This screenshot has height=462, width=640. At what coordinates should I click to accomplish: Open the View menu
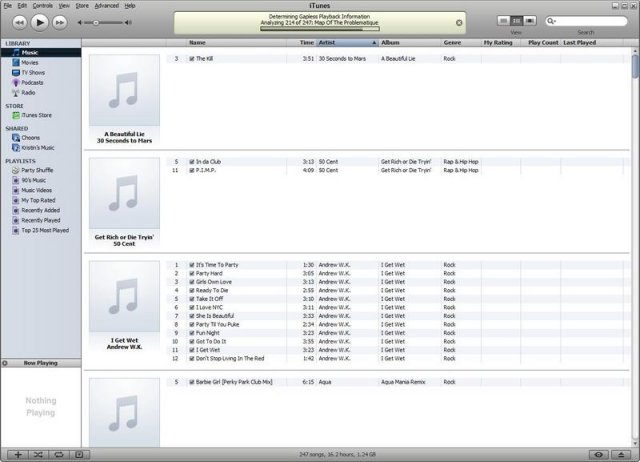tap(64, 6)
